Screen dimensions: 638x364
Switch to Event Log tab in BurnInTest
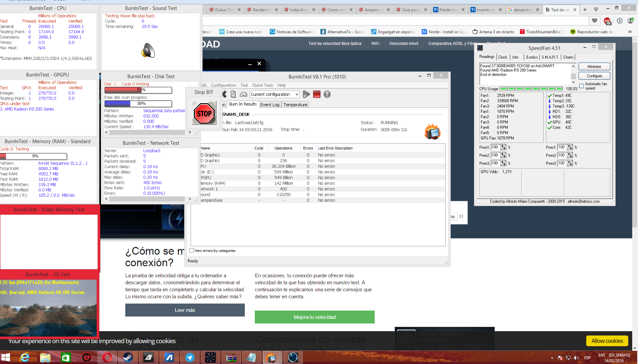[270, 105]
